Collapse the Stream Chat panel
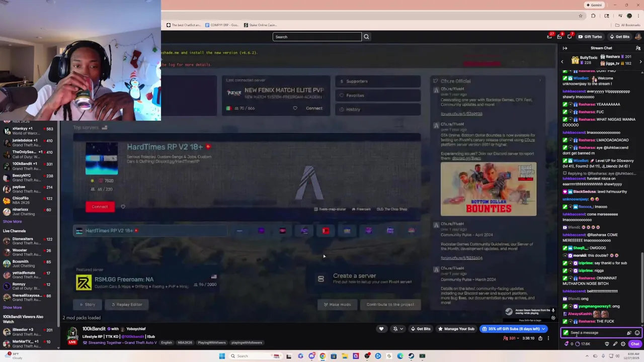The image size is (644, 362). point(565,48)
